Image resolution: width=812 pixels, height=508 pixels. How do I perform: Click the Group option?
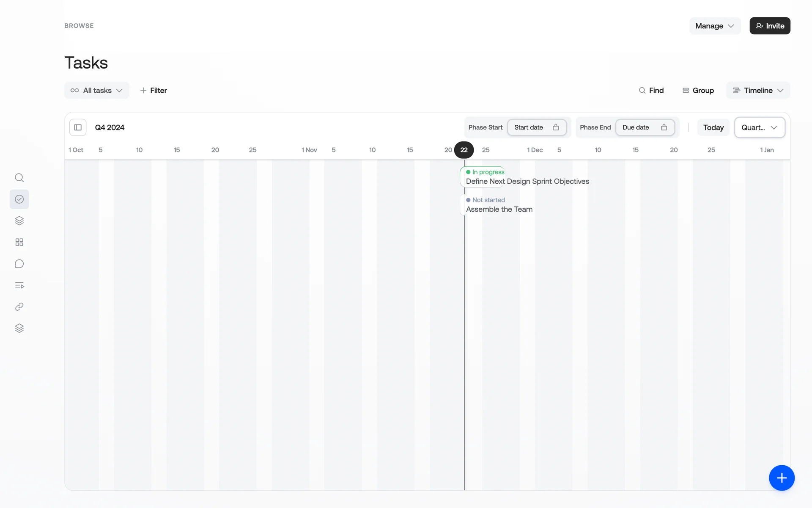698,90
